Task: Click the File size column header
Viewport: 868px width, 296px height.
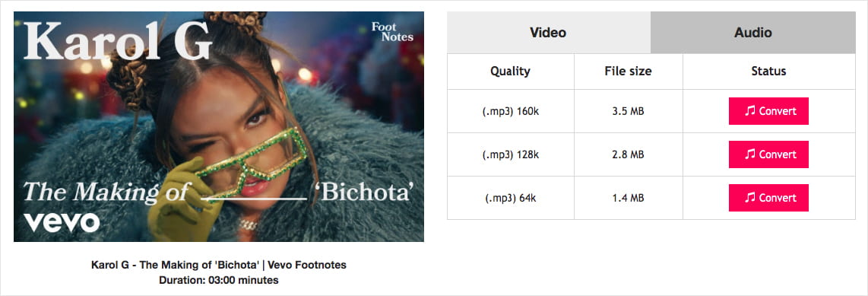Action: point(628,71)
